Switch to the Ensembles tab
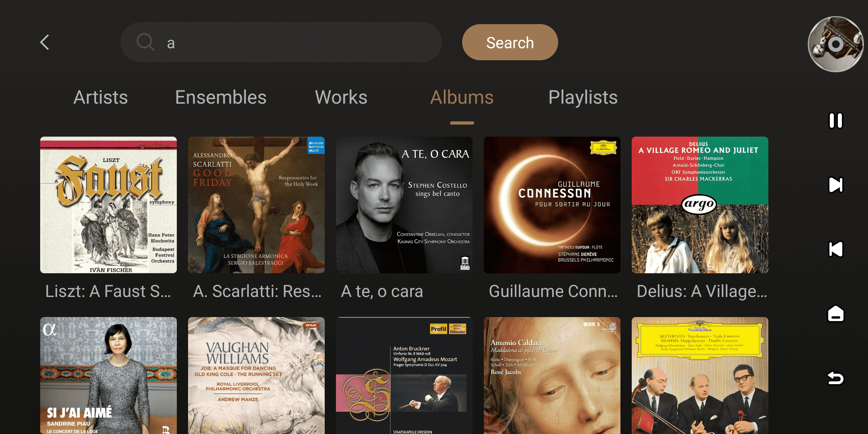This screenshot has width=868, height=434. [221, 97]
